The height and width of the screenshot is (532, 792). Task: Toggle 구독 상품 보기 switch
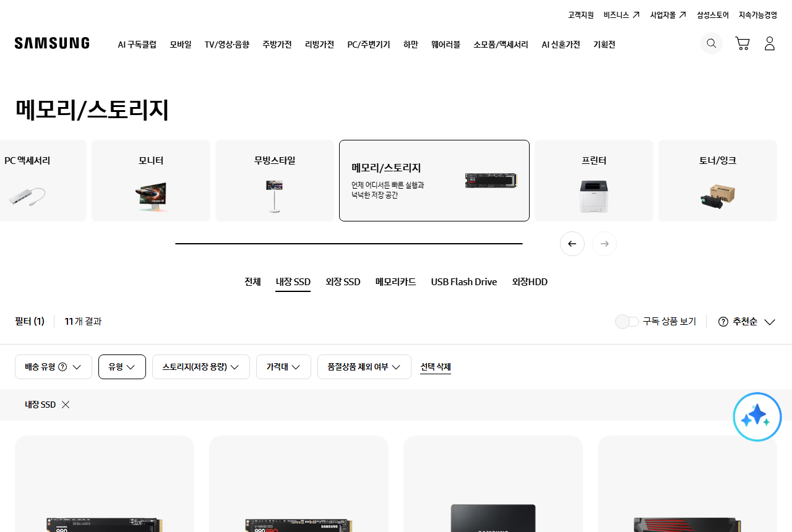point(627,322)
